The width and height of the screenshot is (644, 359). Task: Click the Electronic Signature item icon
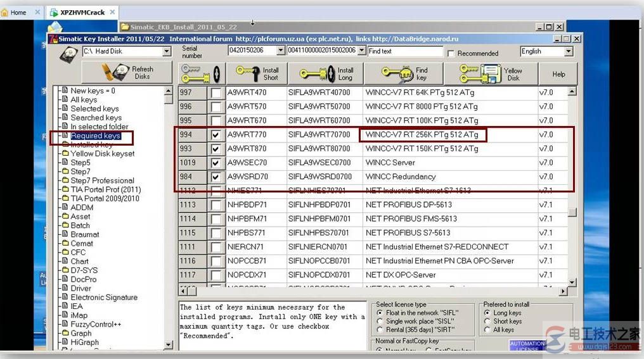[65, 297]
